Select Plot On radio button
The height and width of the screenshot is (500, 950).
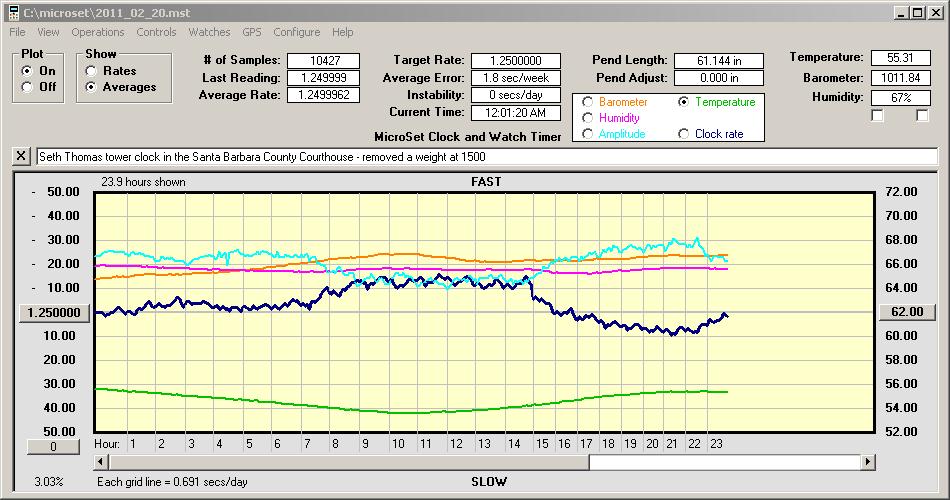27,71
